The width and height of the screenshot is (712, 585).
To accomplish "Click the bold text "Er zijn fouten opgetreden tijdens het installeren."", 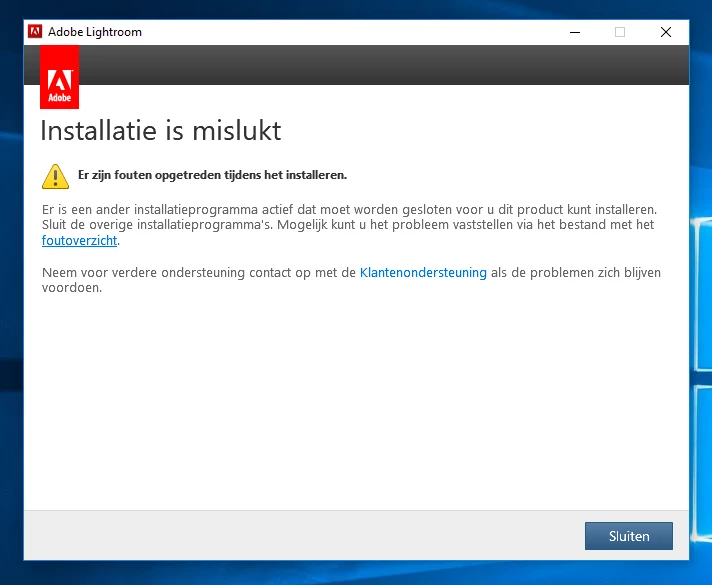I will point(213,175).
